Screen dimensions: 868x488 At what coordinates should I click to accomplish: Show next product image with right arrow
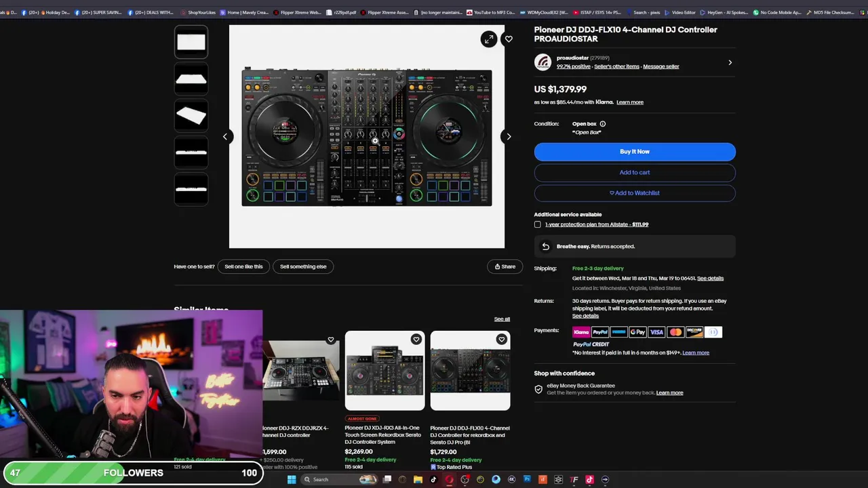[x=509, y=137]
